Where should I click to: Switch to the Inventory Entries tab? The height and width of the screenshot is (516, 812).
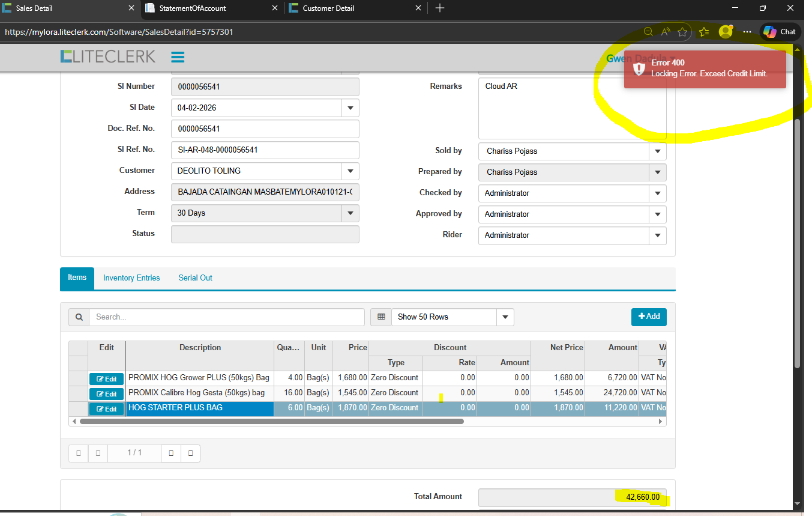tap(131, 278)
